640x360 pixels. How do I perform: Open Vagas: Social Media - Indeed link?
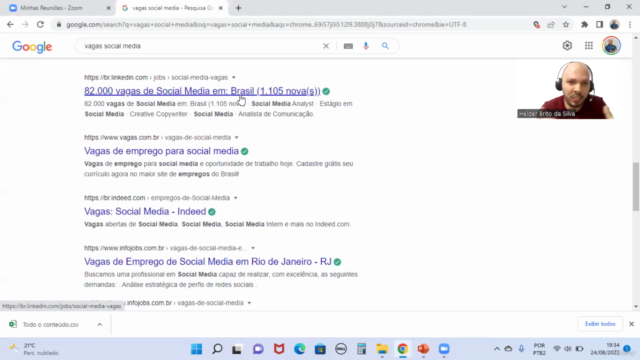pos(145,211)
